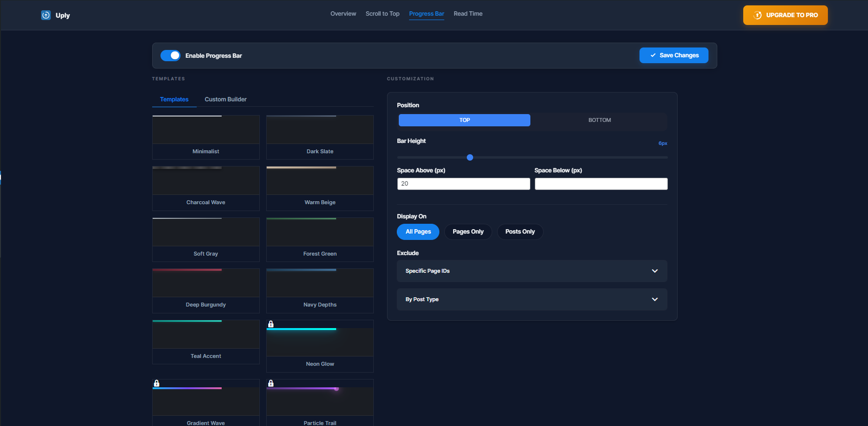Image resolution: width=868 pixels, height=426 pixels.
Task: Go to the Read Time tab
Action: (x=468, y=14)
